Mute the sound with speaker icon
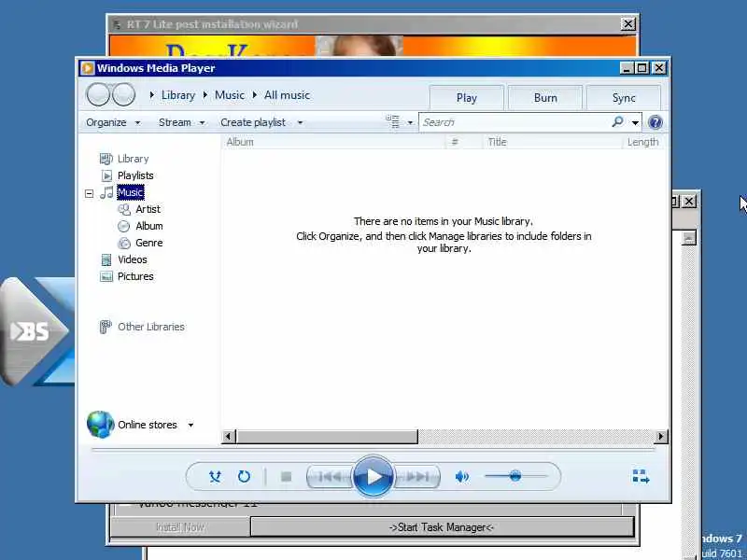The width and height of the screenshot is (747, 560). (461, 476)
